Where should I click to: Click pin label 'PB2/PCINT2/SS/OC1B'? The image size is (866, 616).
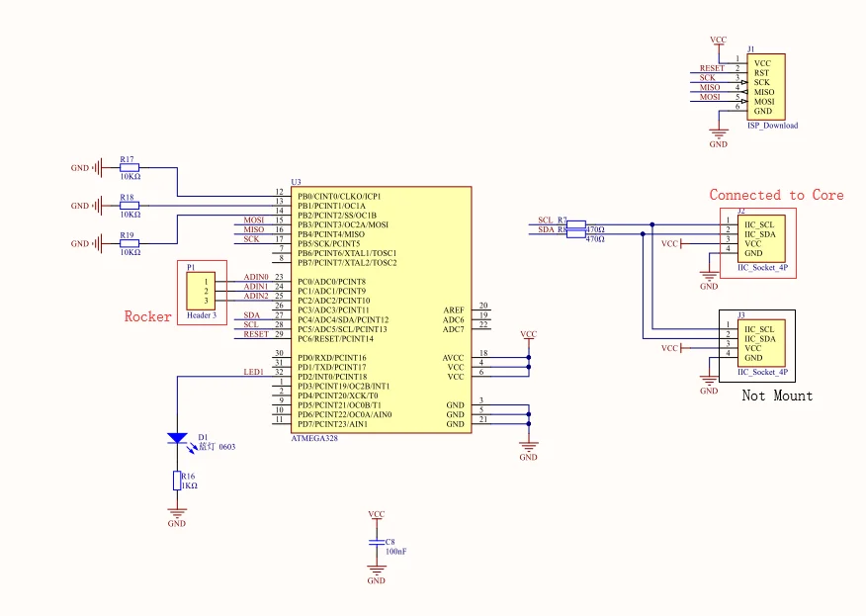[337, 215]
